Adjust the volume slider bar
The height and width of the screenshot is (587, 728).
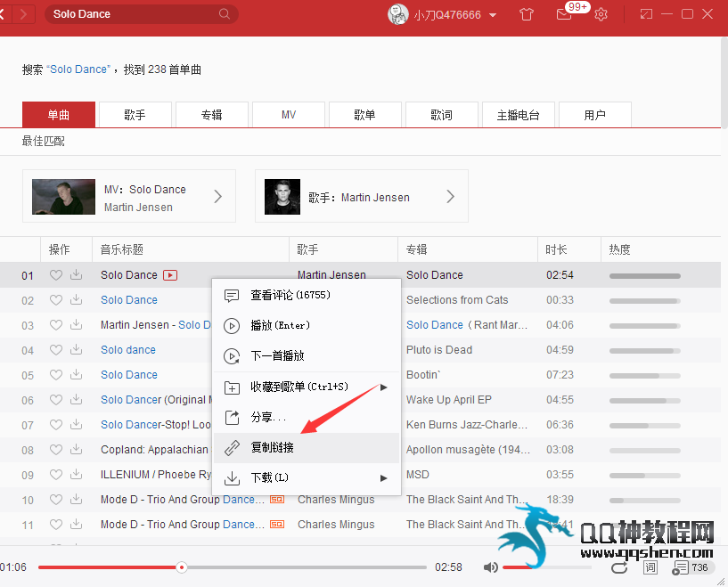point(547,567)
